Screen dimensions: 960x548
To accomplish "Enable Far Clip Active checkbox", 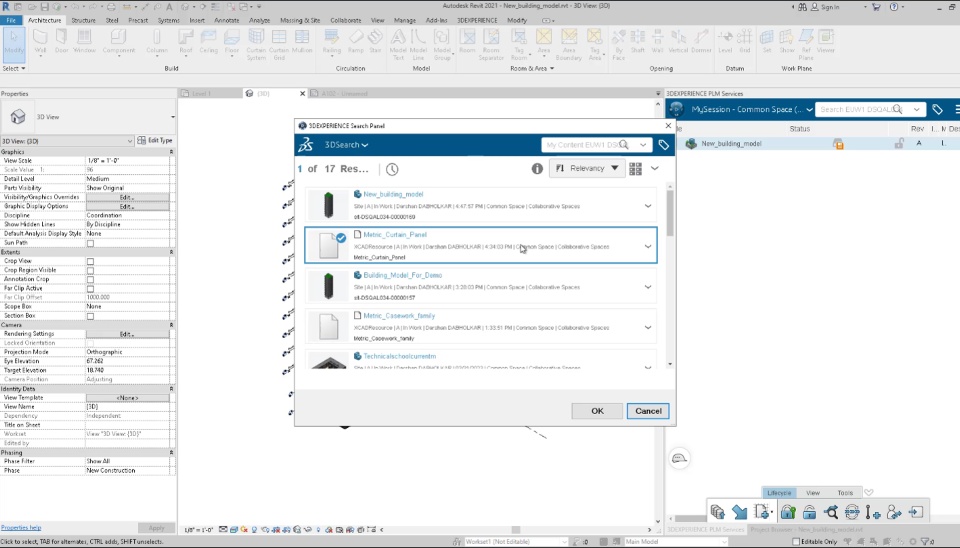I will tap(90, 288).
